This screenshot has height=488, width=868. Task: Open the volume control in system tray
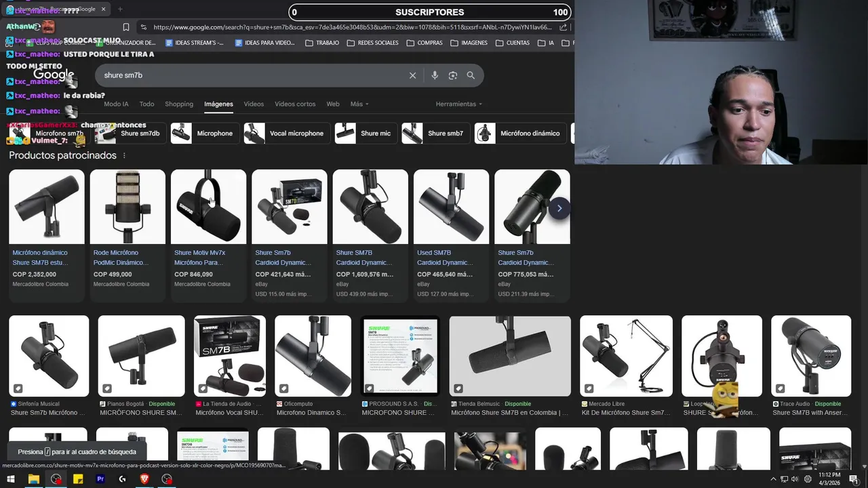click(x=795, y=479)
